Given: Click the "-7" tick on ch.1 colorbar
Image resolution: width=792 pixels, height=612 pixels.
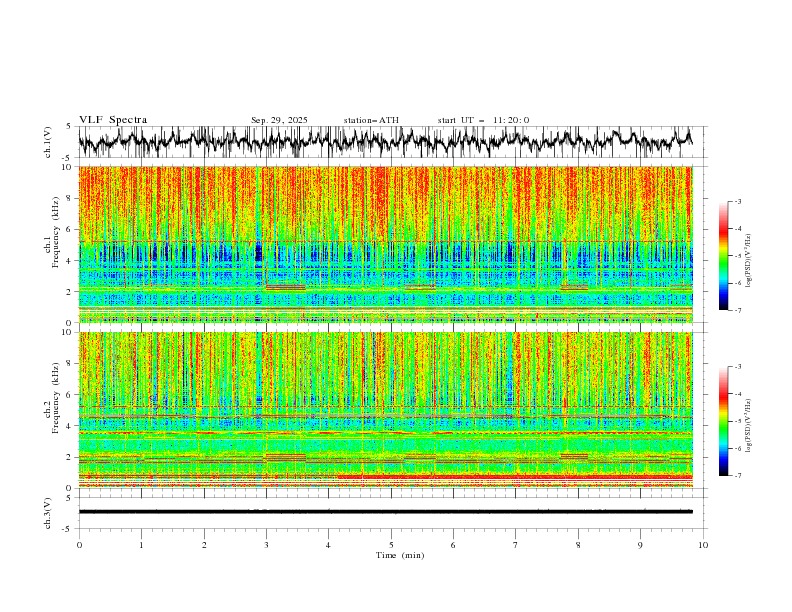Looking at the screenshot, I should pyautogui.click(x=738, y=310).
